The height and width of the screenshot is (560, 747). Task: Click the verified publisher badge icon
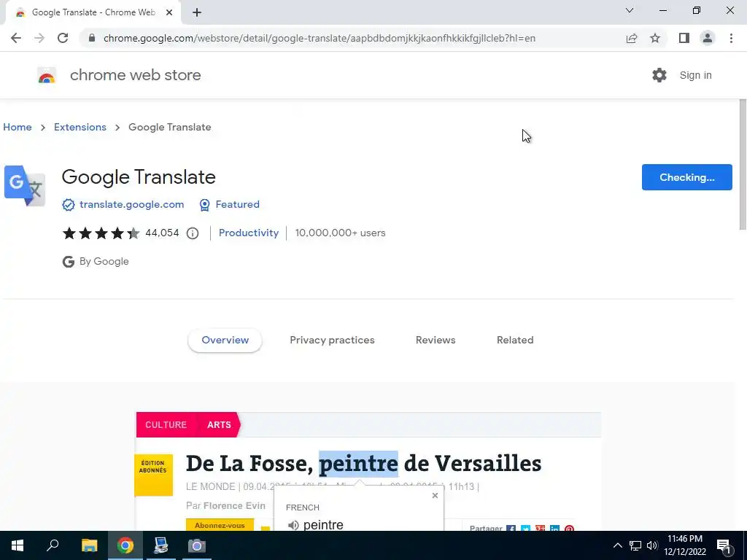pyautogui.click(x=68, y=205)
